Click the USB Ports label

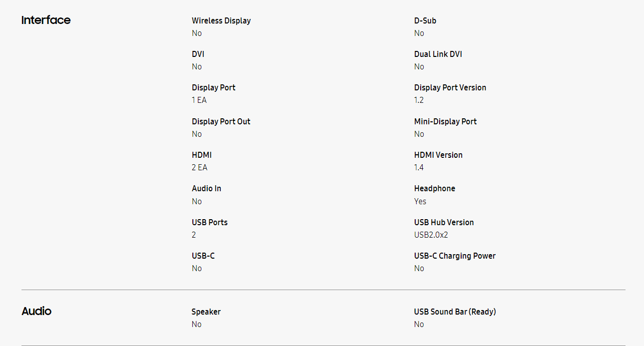coord(209,222)
